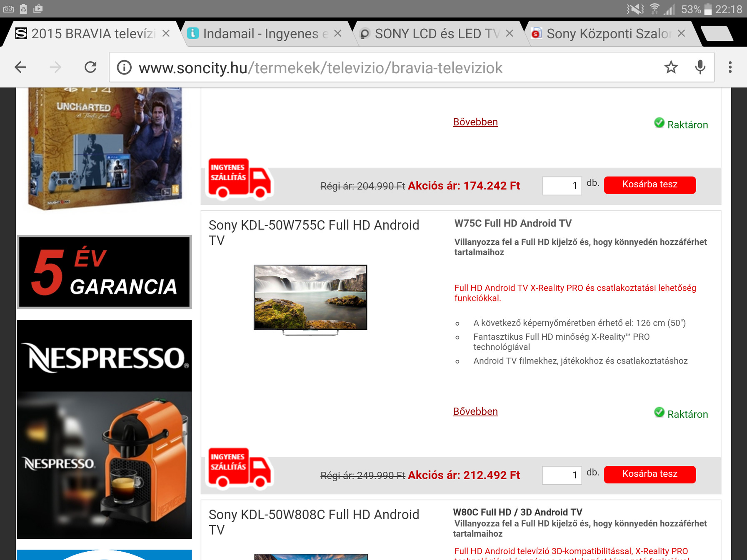
Task: Open the Sony KDL-50W808C product title
Action: pyautogui.click(x=314, y=522)
